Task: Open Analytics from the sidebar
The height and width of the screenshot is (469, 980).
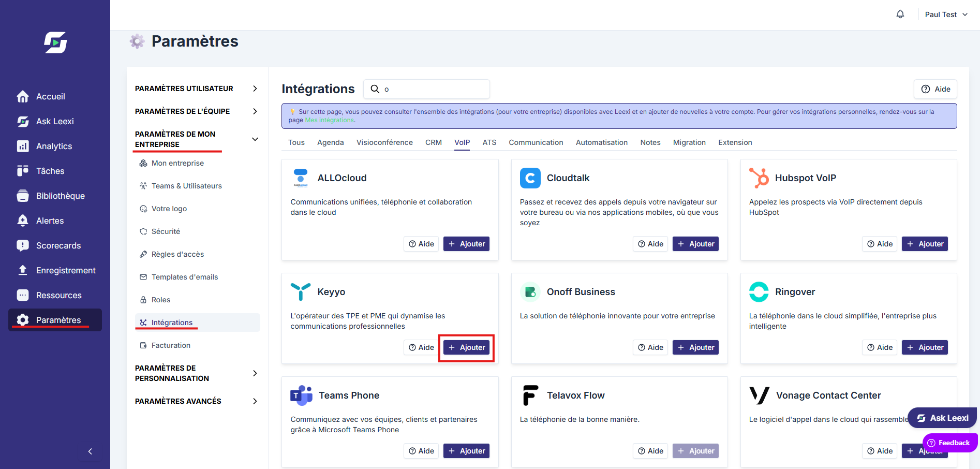Action: tap(55, 146)
